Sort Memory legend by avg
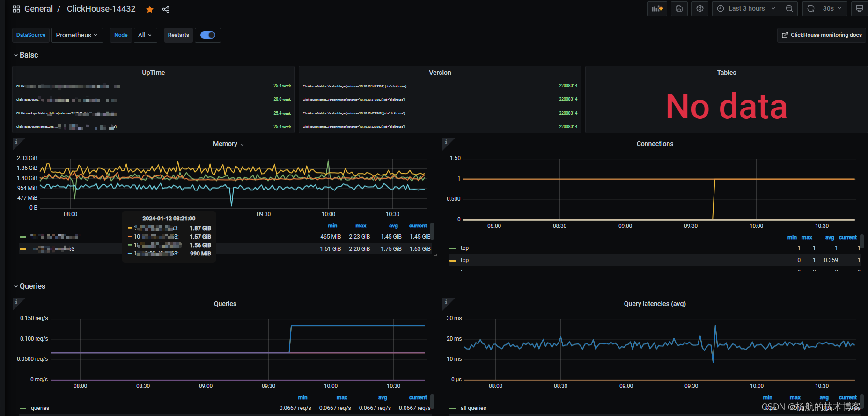Image resolution: width=868 pixels, height=416 pixels. pos(393,226)
